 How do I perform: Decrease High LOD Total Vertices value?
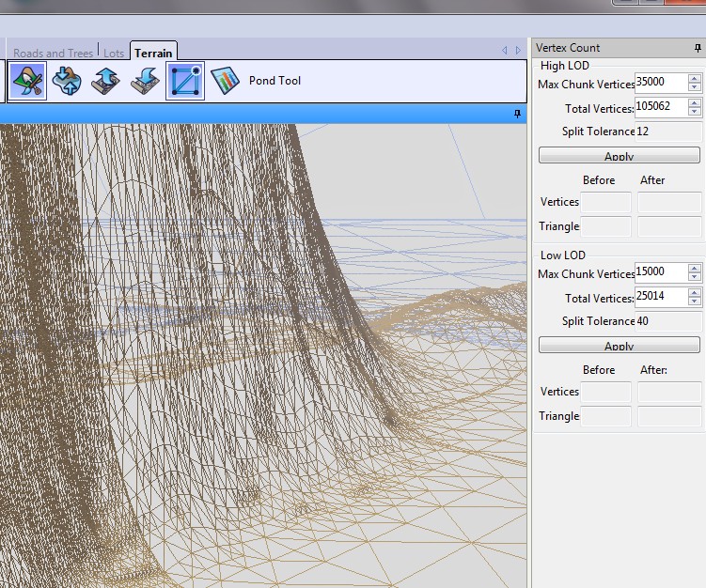(695, 113)
